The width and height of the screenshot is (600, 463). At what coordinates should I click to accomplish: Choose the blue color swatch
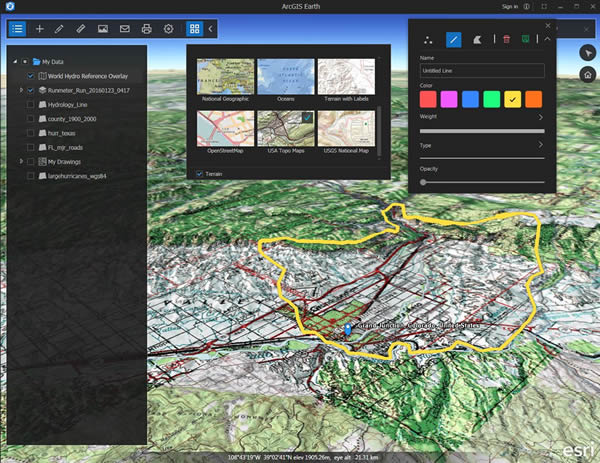point(470,99)
